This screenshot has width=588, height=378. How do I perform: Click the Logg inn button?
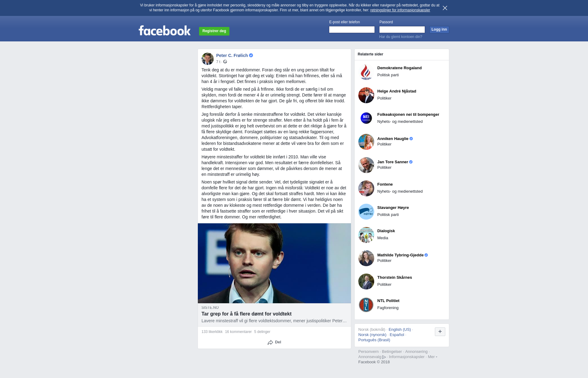pyautogui.click(x=439, y=30)
